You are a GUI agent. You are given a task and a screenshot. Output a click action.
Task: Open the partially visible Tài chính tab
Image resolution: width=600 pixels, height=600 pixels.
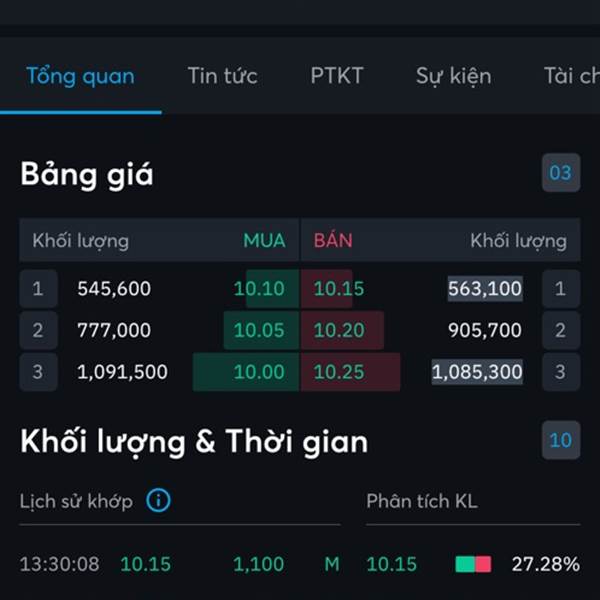[571, 76]
